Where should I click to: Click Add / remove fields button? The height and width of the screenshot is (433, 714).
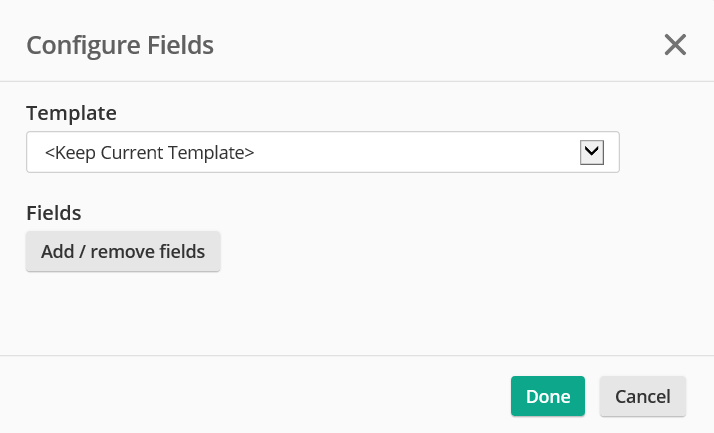123,252
